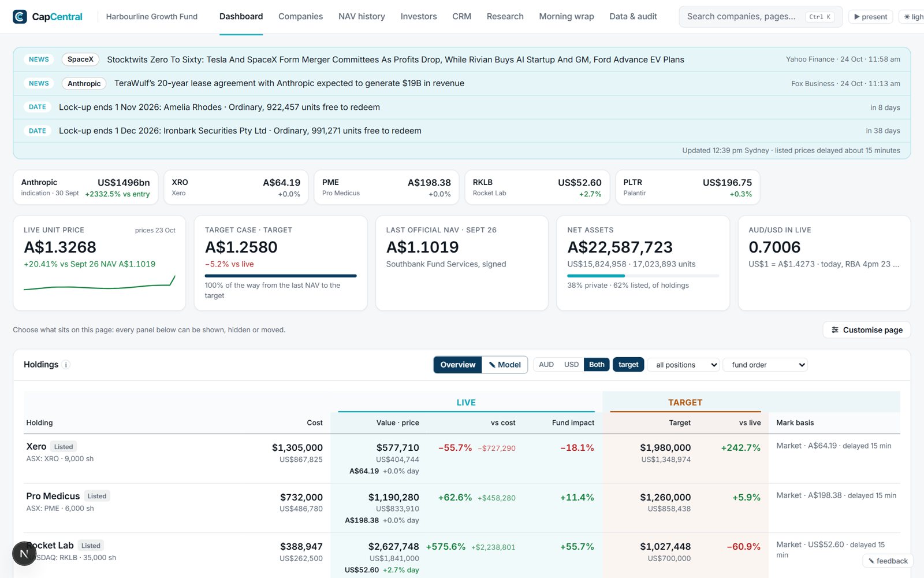Open the Dashboard tab
The image size is (924, 578).
(x=241, y=17)
